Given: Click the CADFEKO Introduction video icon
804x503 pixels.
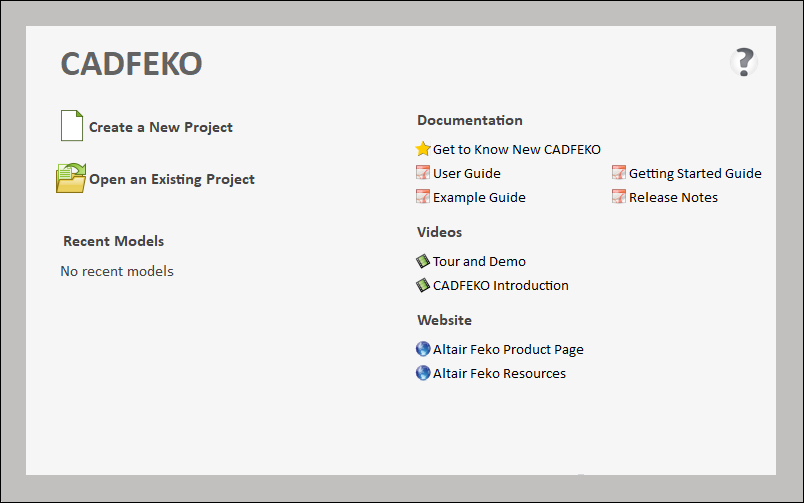Looking at the screenshot, I should (x=423, y=285).
